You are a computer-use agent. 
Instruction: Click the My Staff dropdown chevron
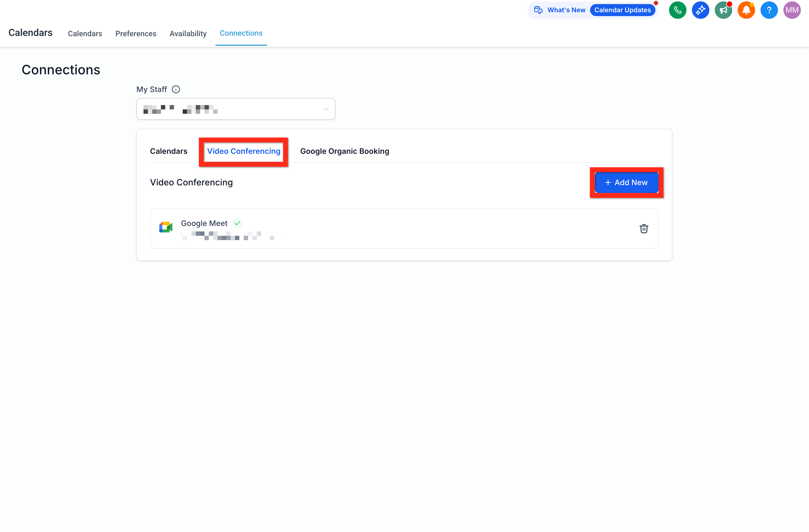tap(326, 109)
